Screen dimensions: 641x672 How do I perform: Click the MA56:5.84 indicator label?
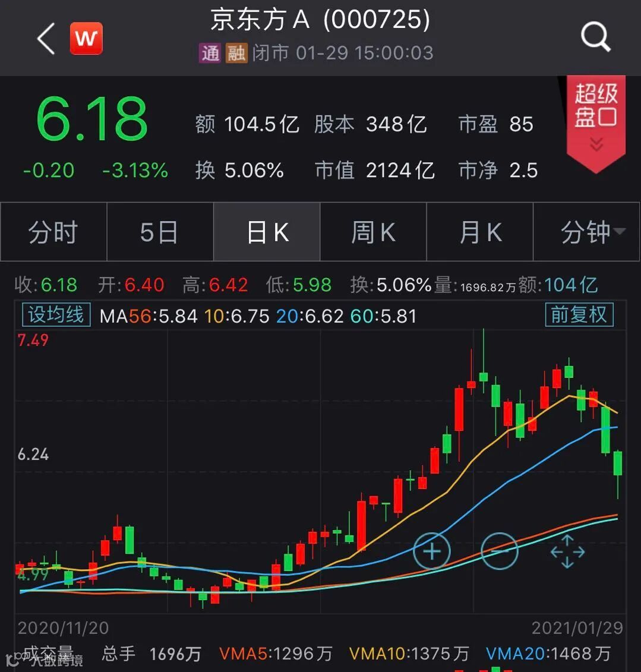pyautogui.click(x=149, y=317)
